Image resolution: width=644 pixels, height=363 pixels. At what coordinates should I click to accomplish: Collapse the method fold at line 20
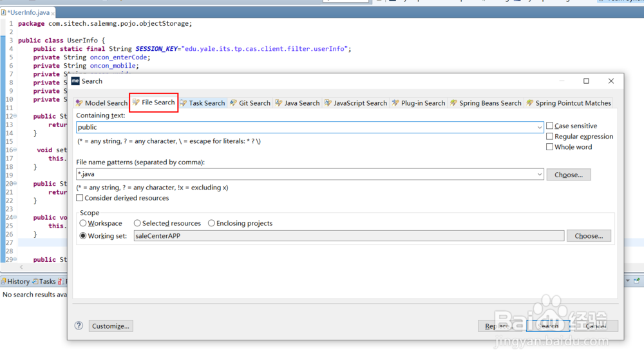pyautogui.click(x=15, y=183)
